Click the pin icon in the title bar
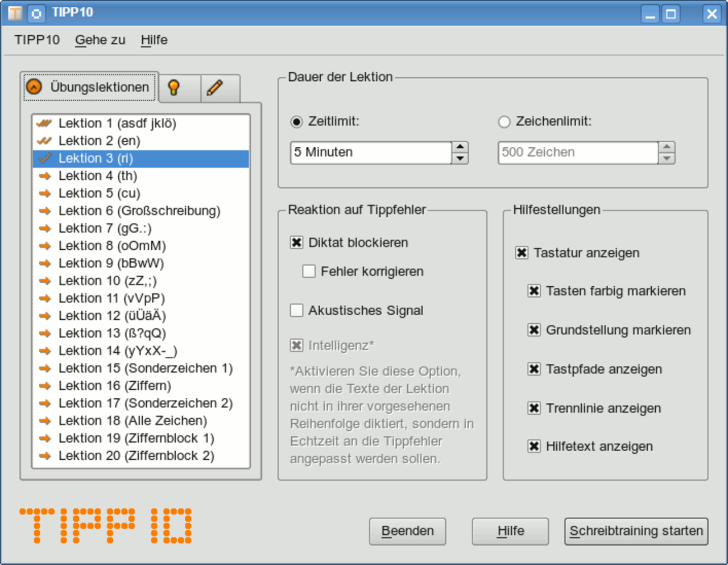728x565 pixels. (37, 13)
